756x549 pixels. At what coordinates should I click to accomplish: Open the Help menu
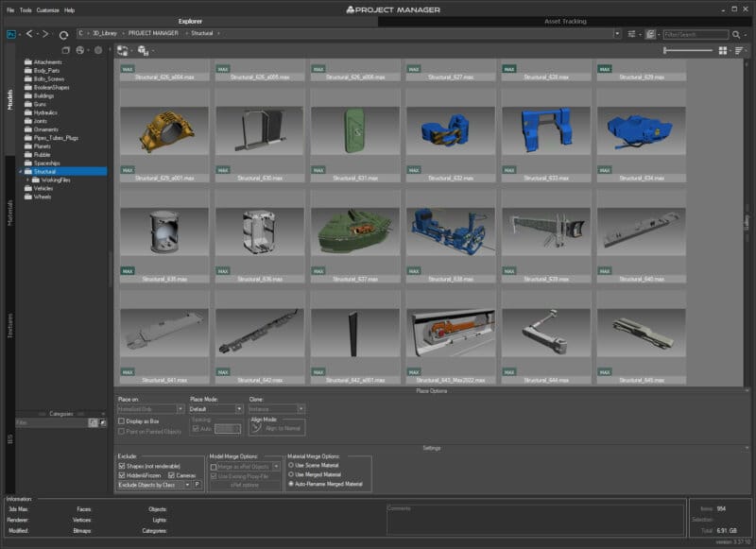69,10
